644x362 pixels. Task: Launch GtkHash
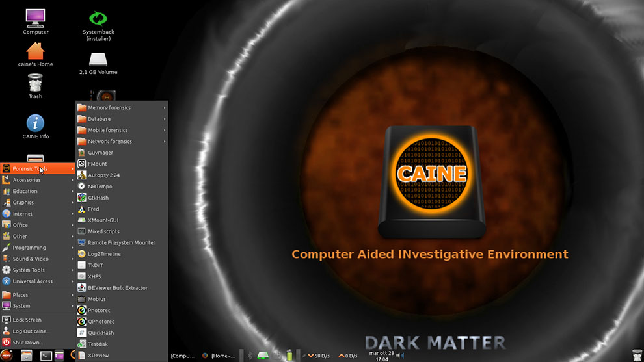(122, 198)
